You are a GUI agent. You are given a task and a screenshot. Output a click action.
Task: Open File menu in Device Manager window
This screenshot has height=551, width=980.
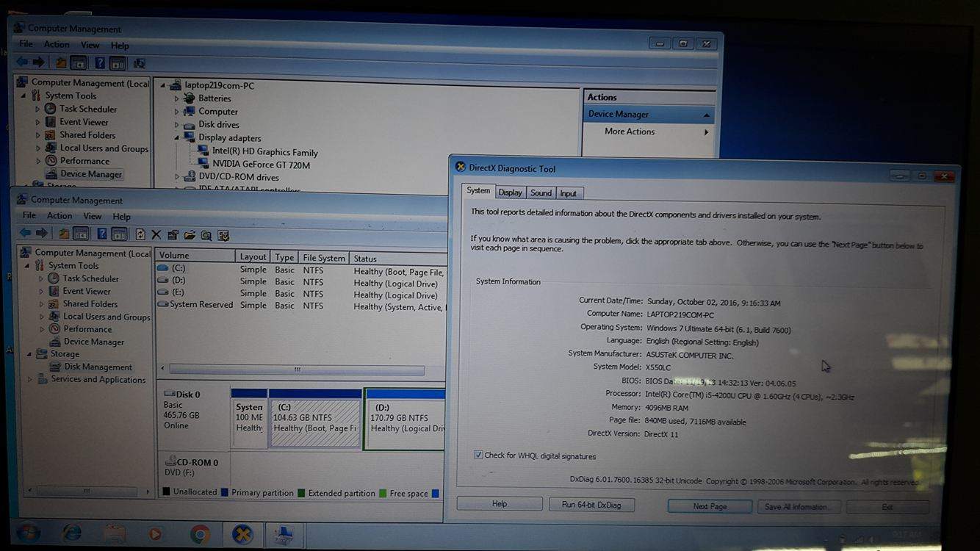pos(26,44)
